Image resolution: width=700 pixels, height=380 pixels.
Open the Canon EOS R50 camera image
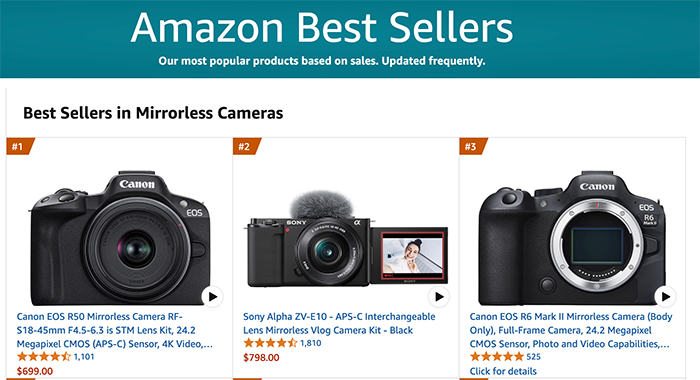120,238
